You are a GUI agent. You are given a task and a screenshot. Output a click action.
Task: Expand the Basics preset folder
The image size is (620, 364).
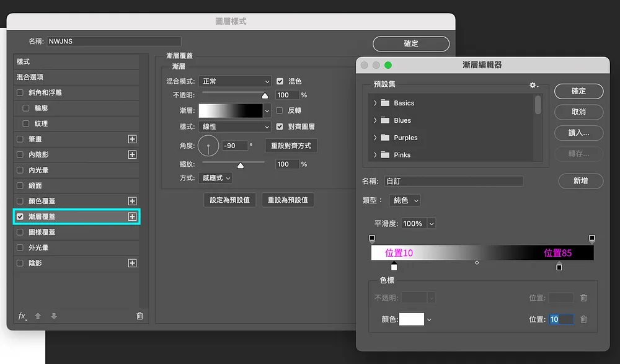point(375,103)
